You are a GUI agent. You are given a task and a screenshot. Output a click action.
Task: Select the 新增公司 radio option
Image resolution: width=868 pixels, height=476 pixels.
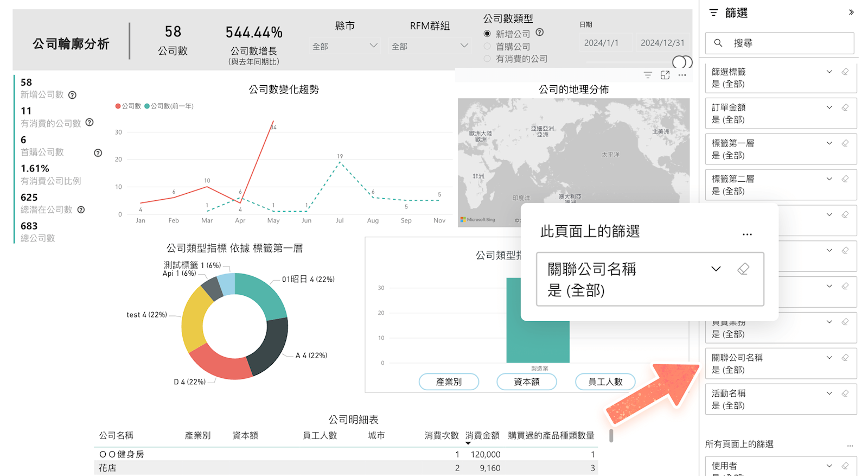[x=487, y=34]
